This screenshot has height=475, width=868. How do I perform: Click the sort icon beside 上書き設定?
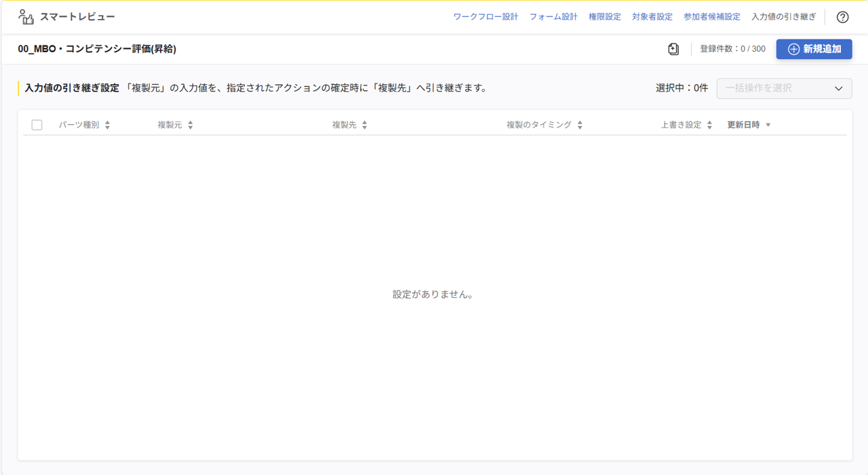709,124
